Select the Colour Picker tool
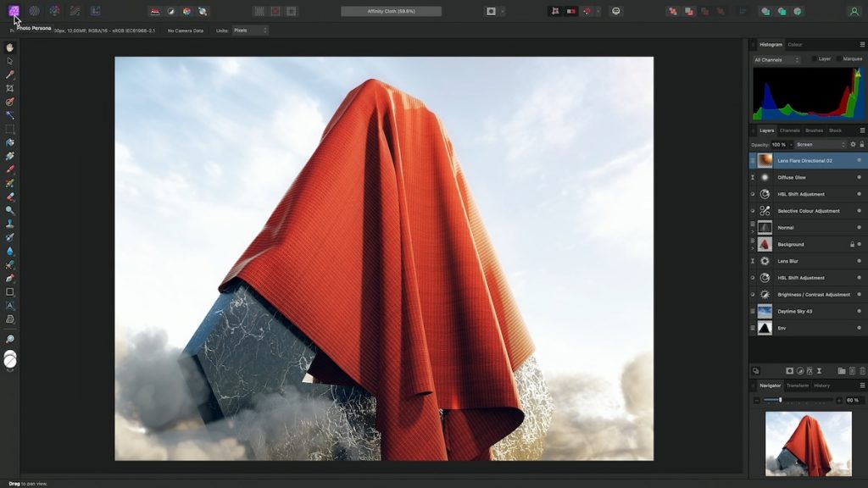Image resolution: width=868 pixels, height=488 pixels. click(x=10, y=75)
